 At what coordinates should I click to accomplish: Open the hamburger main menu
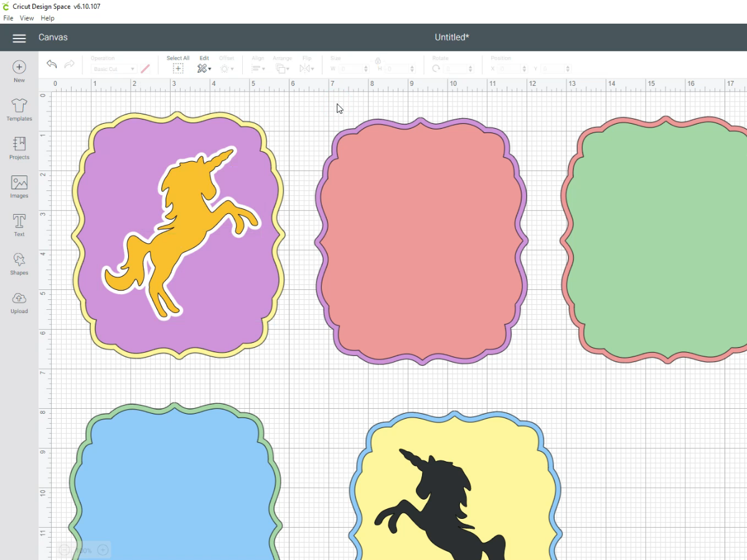pyautogui.click(x=19, y=38)
